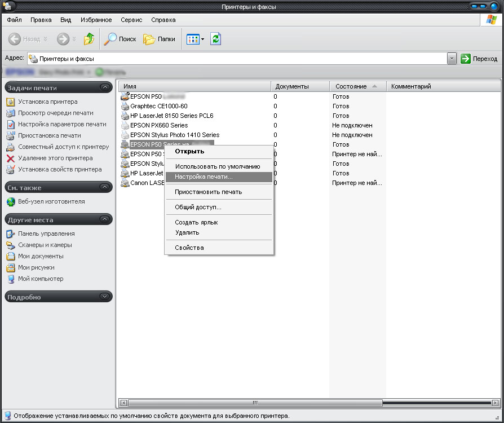Viewport: 504px width, 423px height.
Task: Choose Открыть in context menu
Action: tap(219, 151)
